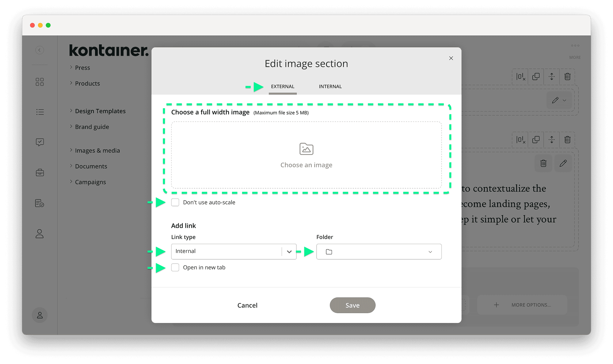Open the Link type dropdown
The width and height of the screenshot is (613, 364).
pos(234,251)
